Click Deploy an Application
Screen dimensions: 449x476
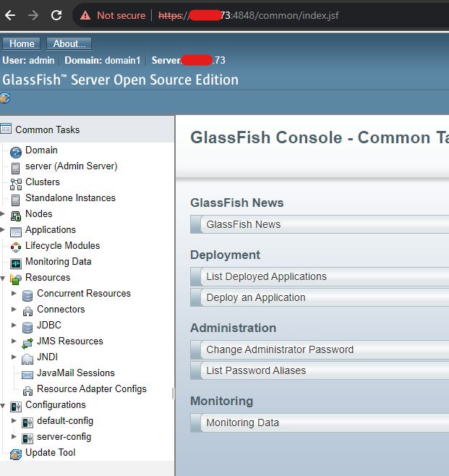click(x=320, y=297)
